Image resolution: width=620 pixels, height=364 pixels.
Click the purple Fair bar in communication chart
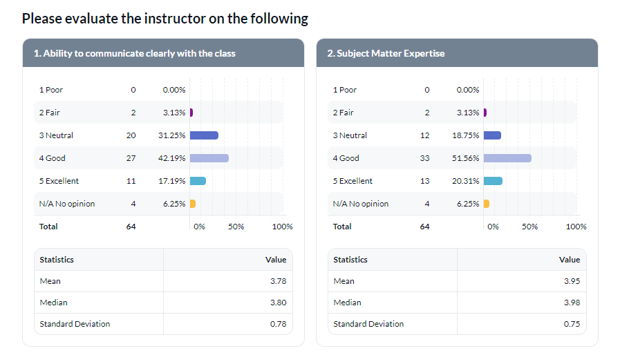click(x=191, y=113)
